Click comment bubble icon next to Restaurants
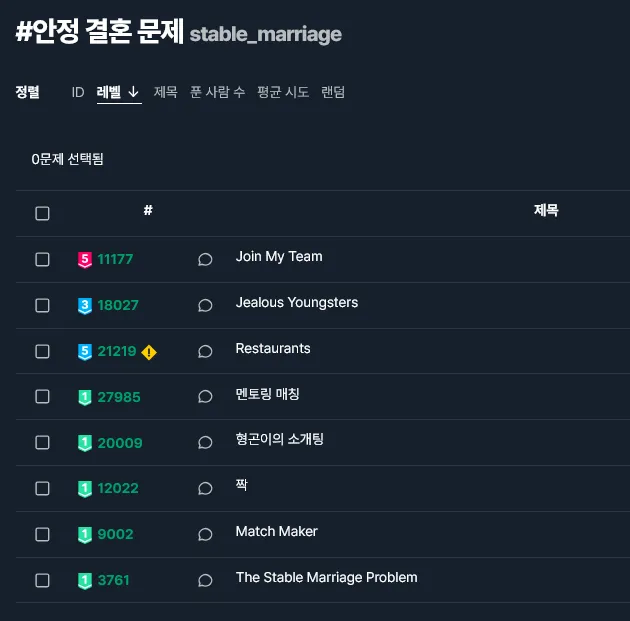 [205, 352]
